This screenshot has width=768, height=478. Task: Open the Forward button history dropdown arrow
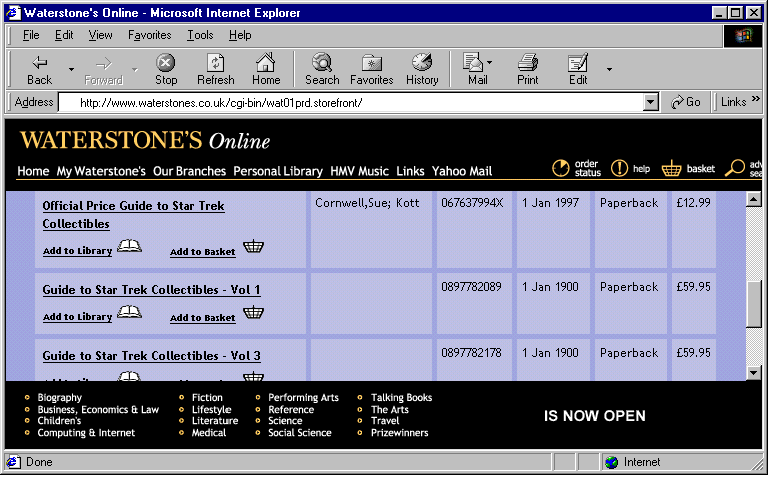(x=135, y=70)
